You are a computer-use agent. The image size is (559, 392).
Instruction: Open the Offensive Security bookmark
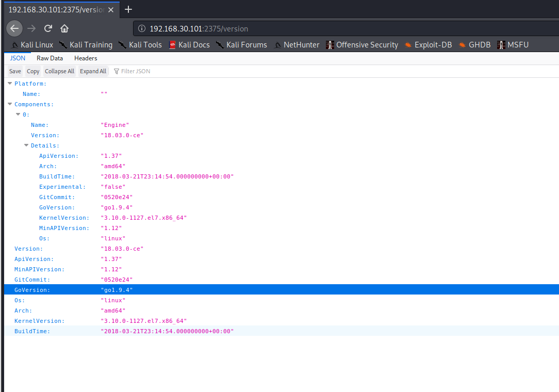[x=362, y=45]
